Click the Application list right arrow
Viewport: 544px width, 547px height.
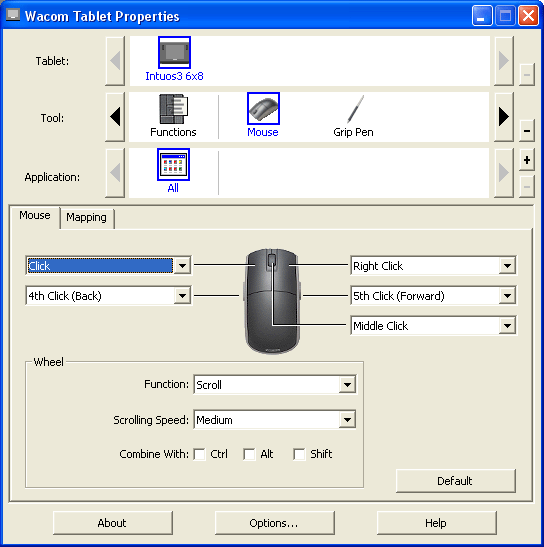[504, 173]
